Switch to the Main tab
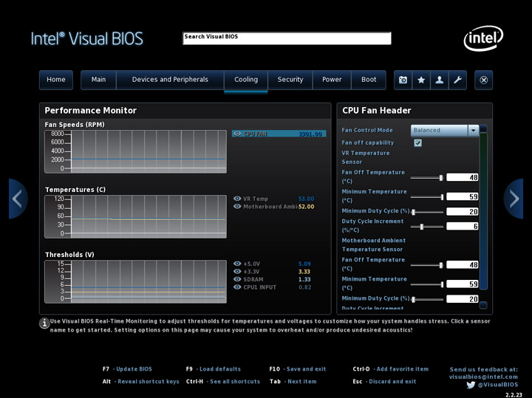Screen dimensions: 532x398 [98, 80]
